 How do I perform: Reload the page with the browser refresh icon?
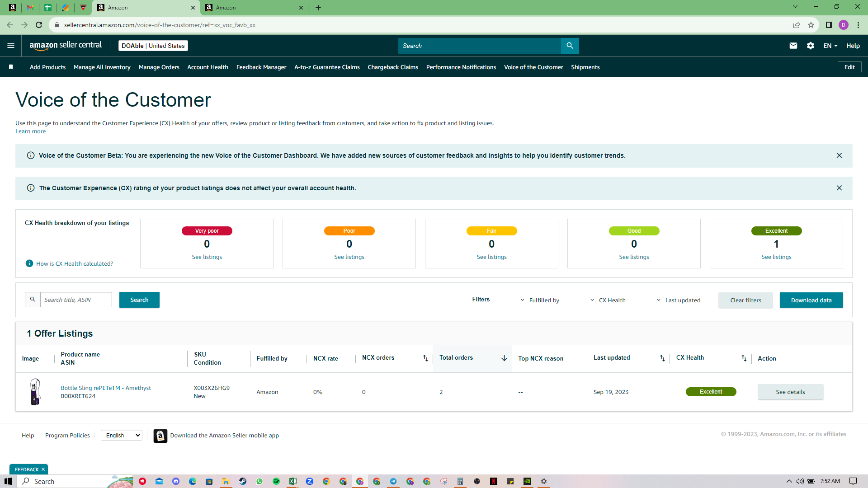pos(39,25)
